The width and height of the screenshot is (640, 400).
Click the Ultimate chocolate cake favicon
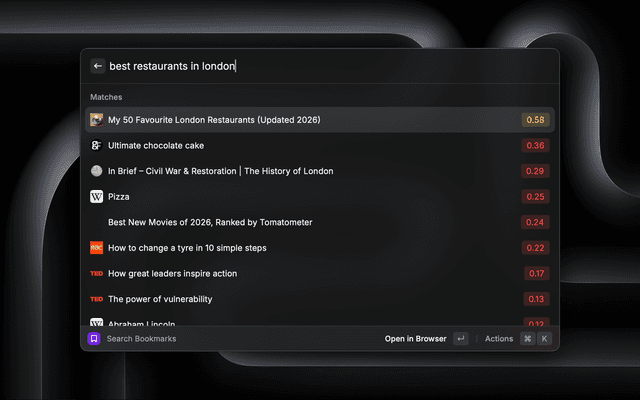pos(96,145)
